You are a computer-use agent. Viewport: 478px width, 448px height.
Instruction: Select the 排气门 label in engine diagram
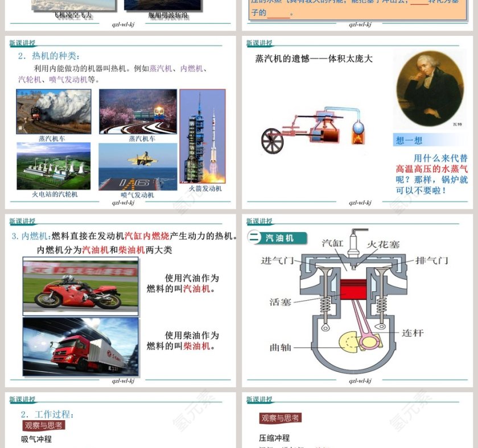(432, 260)
